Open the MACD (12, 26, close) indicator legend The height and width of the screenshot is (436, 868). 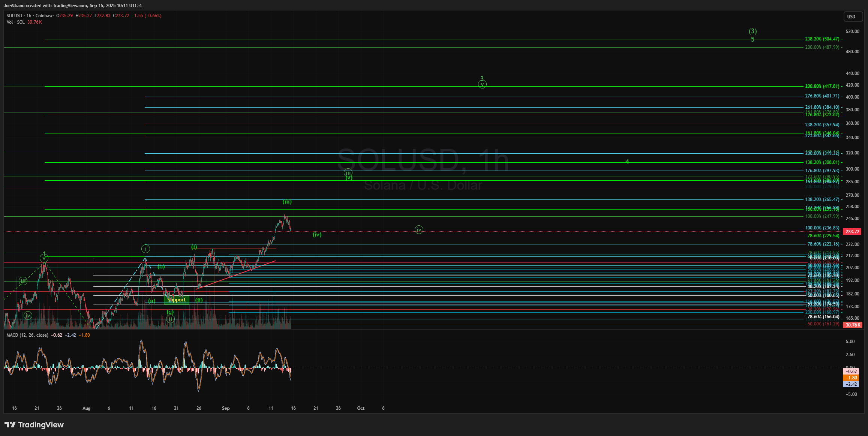click(27, 335)
